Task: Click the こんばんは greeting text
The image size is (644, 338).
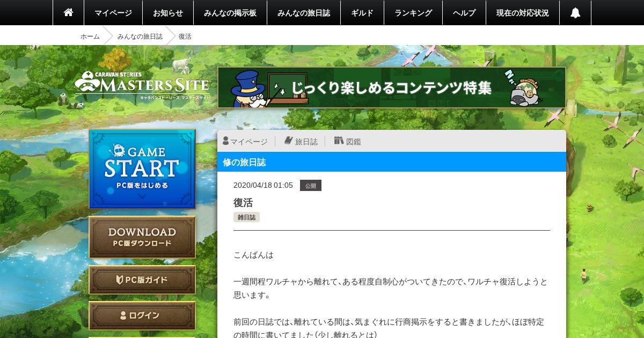Action: pyautogui.click(x=253, y=255)
